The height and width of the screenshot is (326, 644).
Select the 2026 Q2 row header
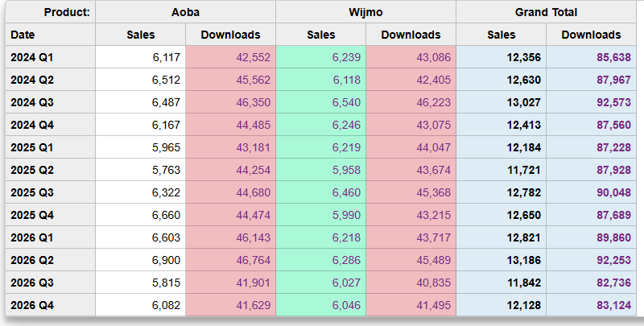(51, 260)
